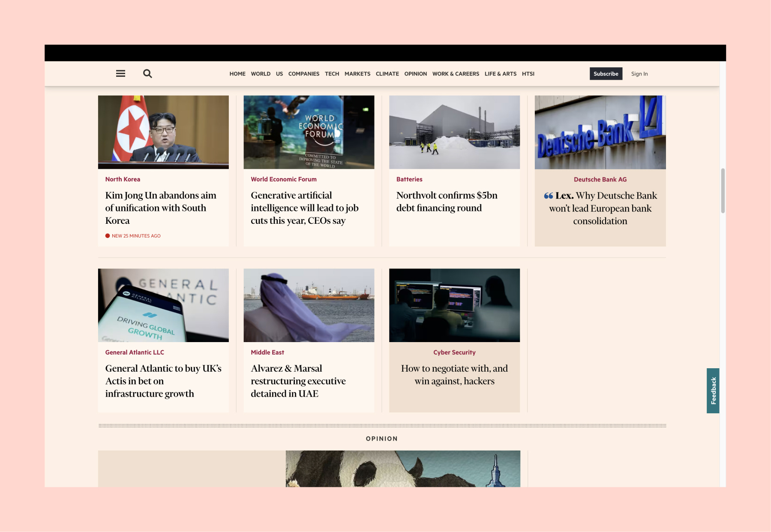This screenshot has width=771, height=532.
Task: Open How to negotiate with hackers article
Action: (454, 375)
